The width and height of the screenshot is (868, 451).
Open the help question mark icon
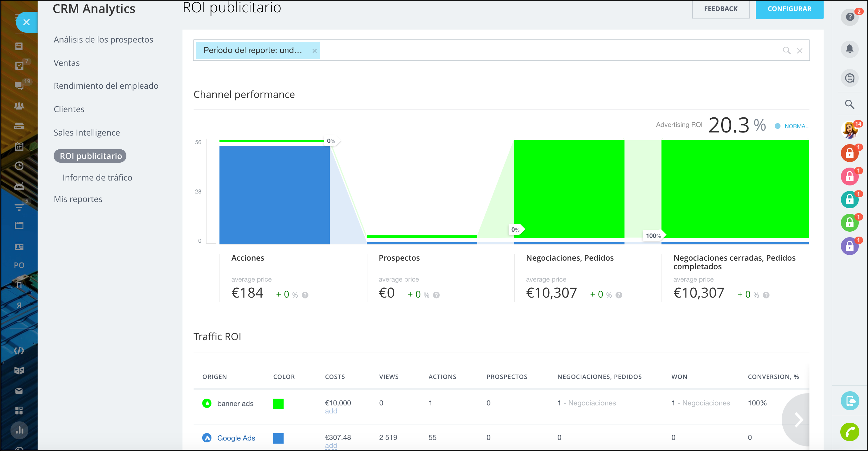coord(850,17)
